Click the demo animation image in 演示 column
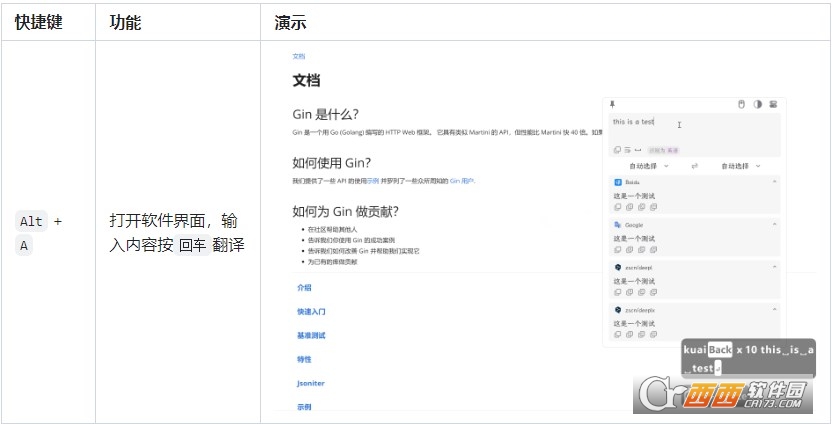This screenshot has height=424, width=833. tap(545, 232)
